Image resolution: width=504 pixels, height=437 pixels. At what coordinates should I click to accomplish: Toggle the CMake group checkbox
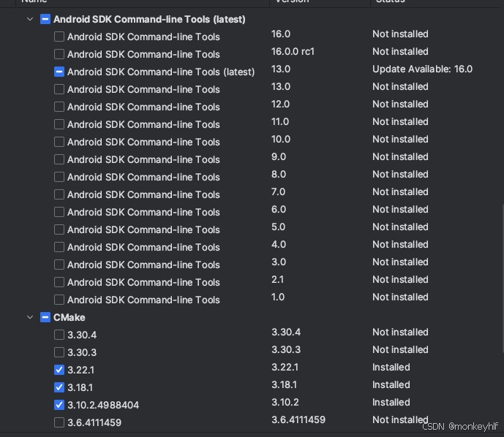pos(46,317)
